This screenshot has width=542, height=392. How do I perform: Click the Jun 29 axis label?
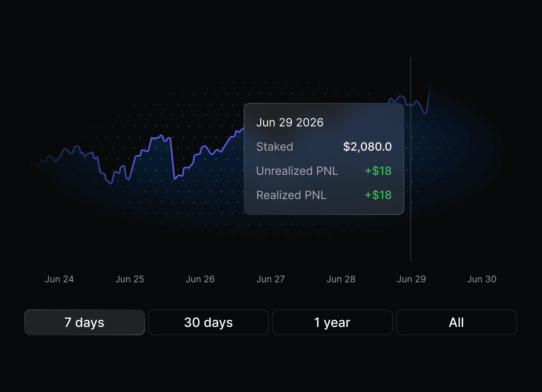click(x=411, y=279)
